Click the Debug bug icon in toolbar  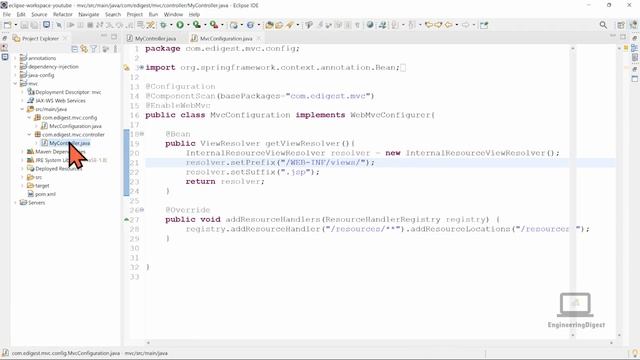(163, 25)
